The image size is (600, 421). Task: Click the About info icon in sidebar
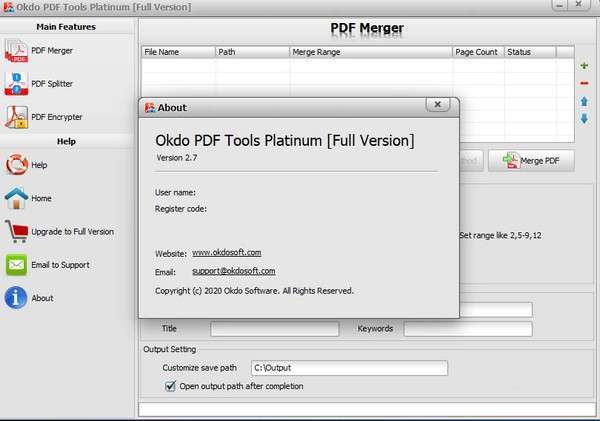[16, 298]
